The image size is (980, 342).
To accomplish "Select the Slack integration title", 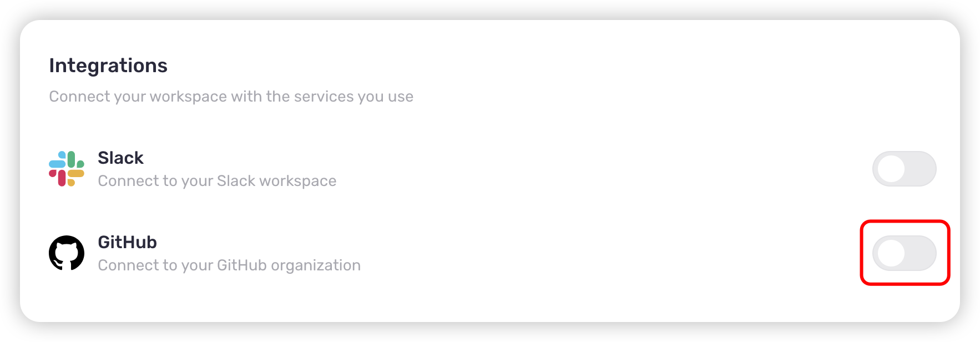I will [x=120, y=158].
